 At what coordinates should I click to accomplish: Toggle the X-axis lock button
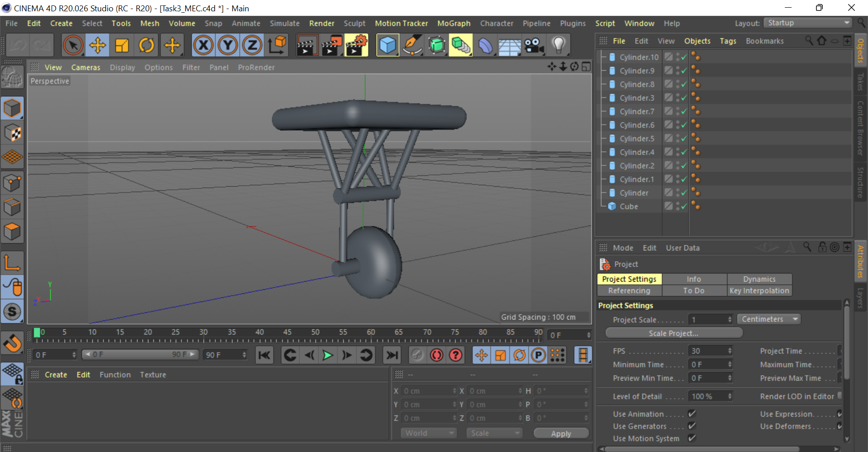point(203,45)
